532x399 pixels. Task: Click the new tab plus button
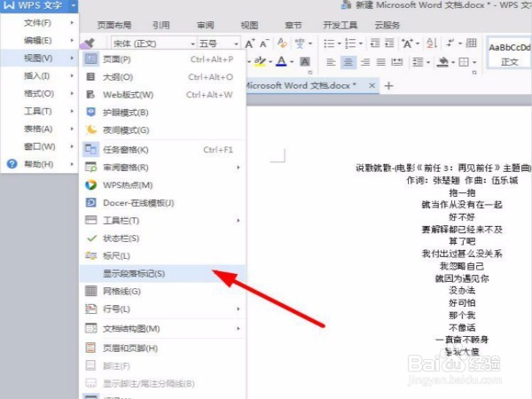tap(389, 86)
